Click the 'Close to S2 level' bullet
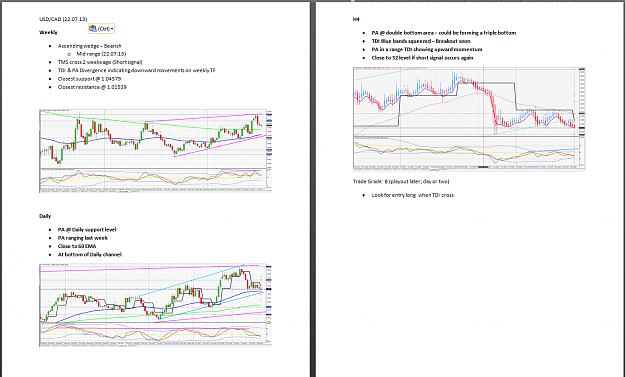This screenshot has width=625, height=377. click(x=423, y=58)
